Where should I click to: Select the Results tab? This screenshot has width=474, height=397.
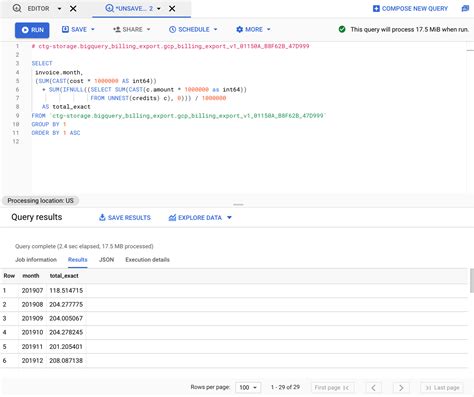(x=77, y=260)
